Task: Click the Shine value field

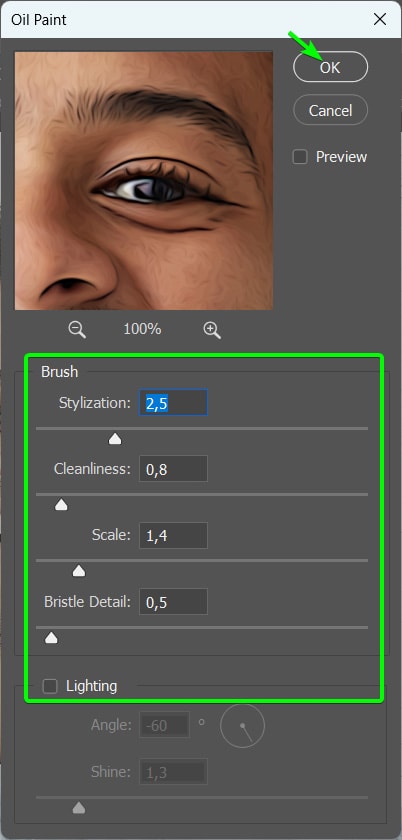Action: pos(173,772)
